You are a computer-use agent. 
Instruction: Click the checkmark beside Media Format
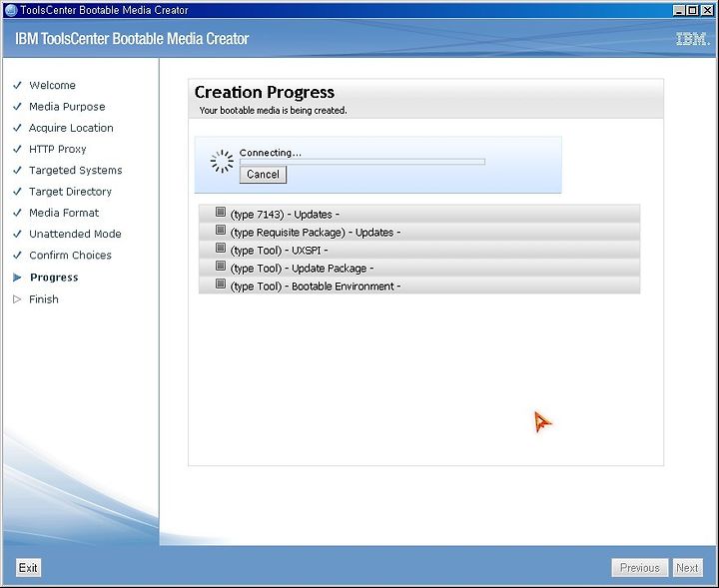pos(17,213)
